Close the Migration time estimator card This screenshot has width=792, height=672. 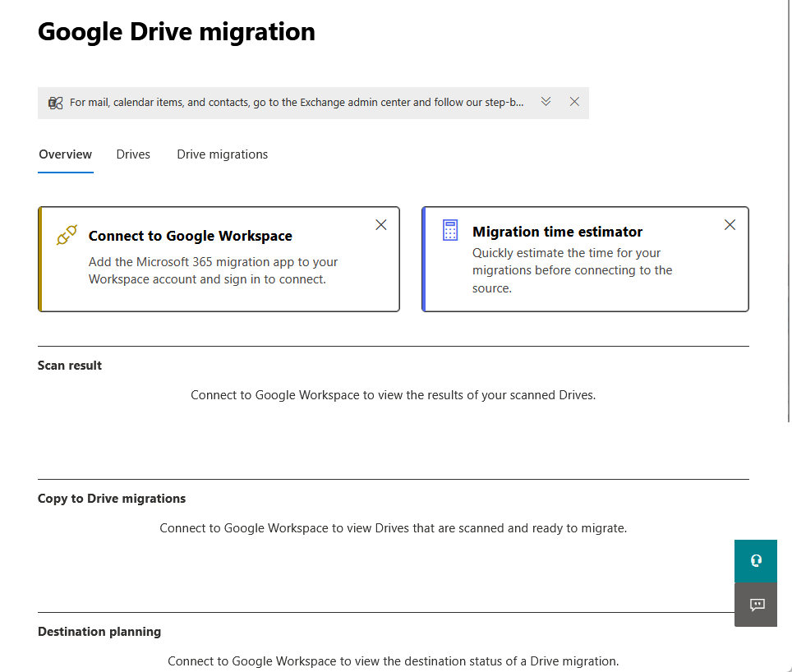(x=730, y=224)
